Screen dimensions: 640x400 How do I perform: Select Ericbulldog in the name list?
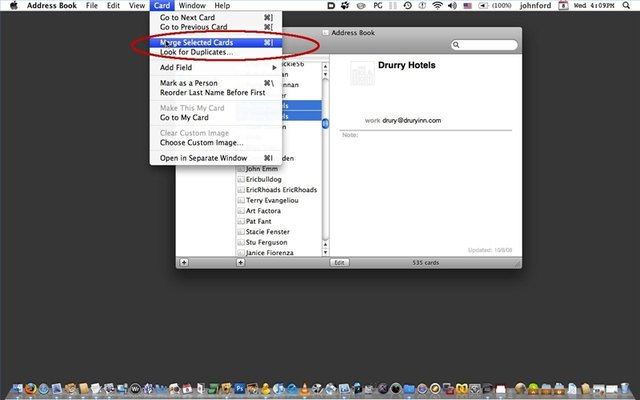264,179
